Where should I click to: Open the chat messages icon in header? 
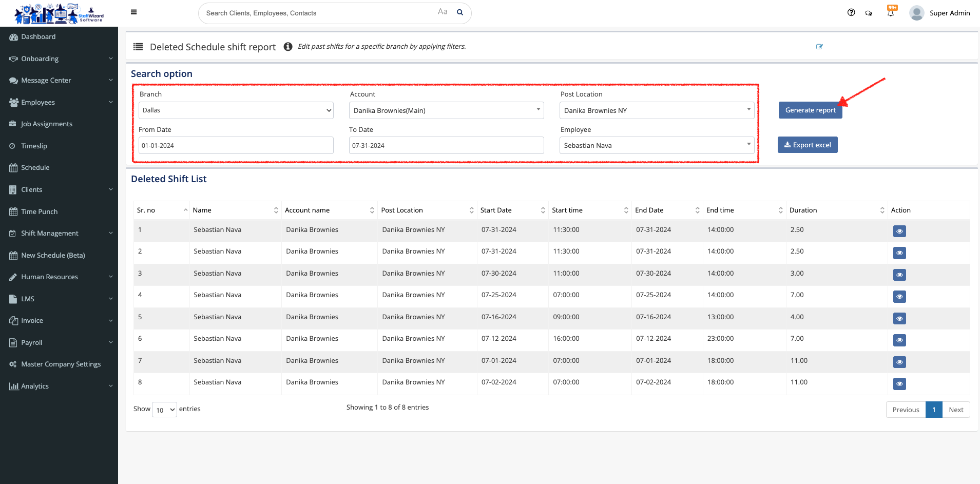(869, 13)
